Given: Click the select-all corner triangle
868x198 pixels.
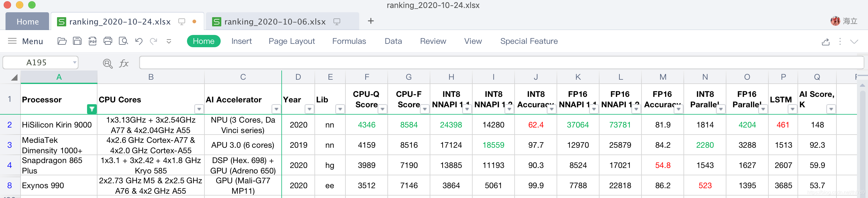Looking at the screenshot, I should [14, 78].
